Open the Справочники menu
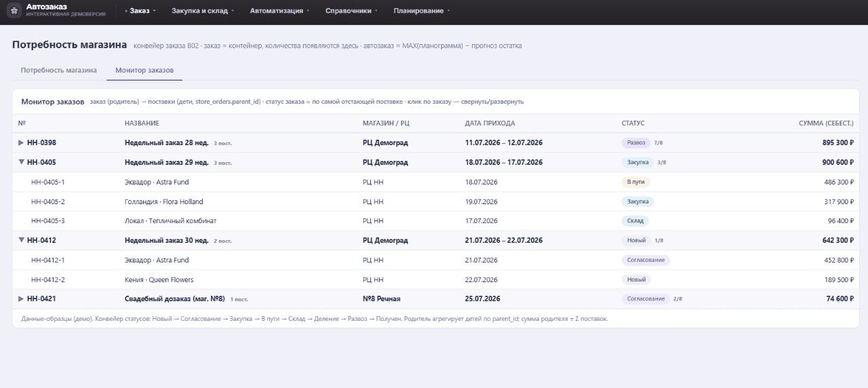This screenshot has height=388, width=868. coord(351,11)
